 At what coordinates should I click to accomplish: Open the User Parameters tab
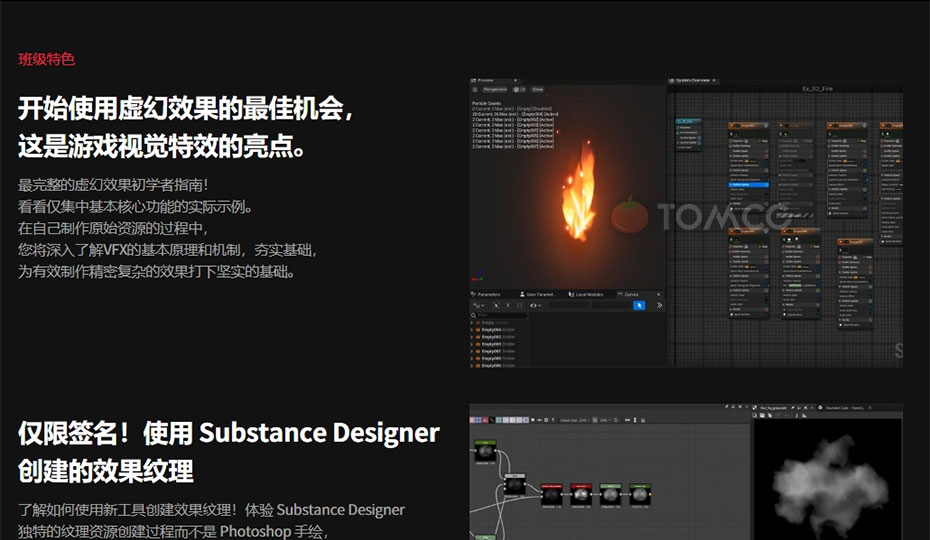pos(537,294)
